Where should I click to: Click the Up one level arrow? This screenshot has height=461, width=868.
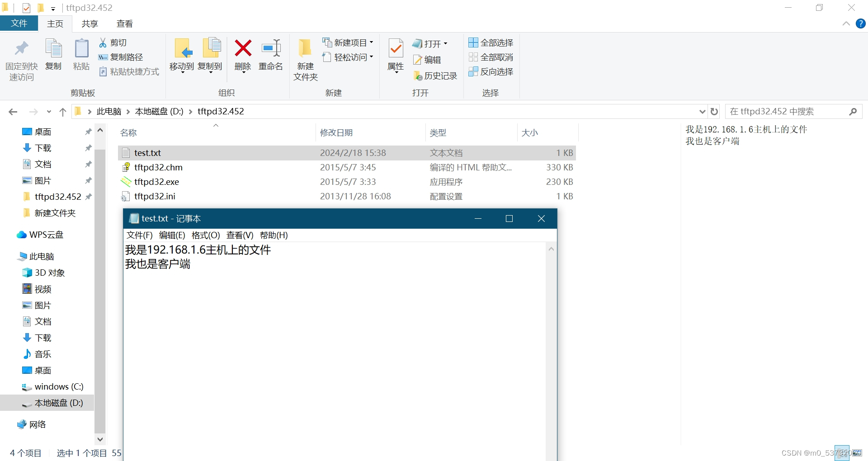pos(63,112)
